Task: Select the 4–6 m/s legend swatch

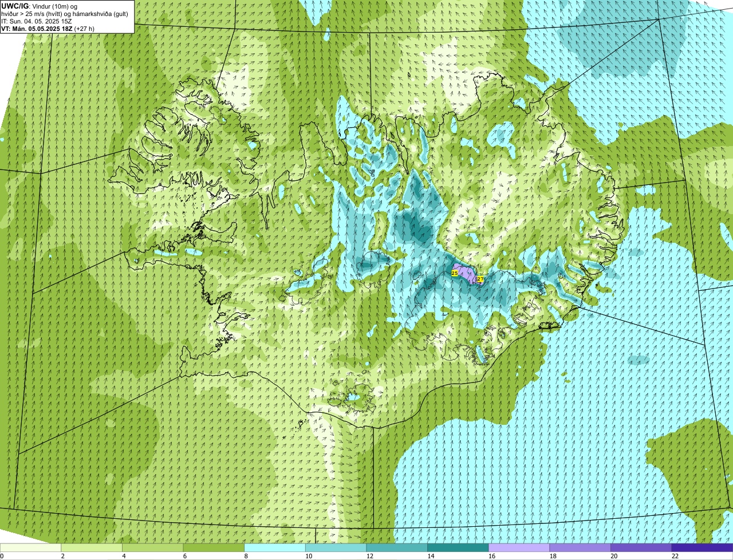Action: click(x=152, y=547)
